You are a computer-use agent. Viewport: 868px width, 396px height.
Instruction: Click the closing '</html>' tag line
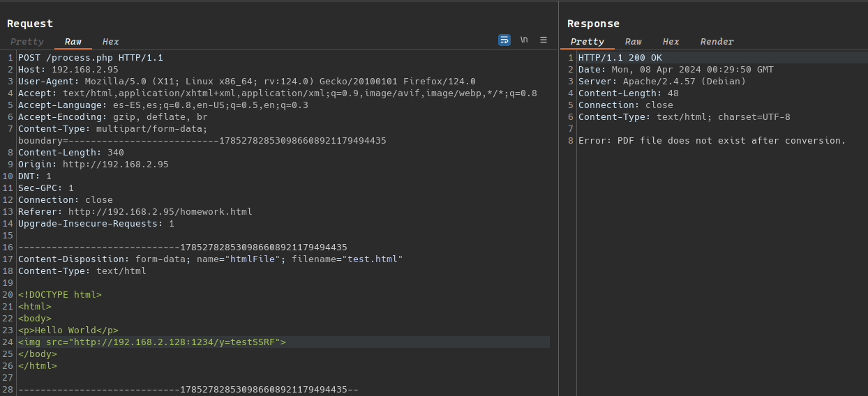pos(38,366)
